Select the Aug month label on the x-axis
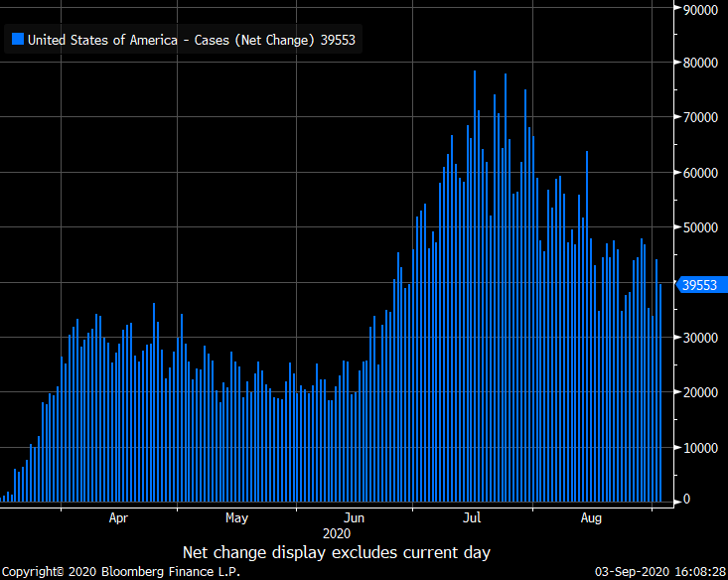728x580 pixels. (x=591, y=517)
